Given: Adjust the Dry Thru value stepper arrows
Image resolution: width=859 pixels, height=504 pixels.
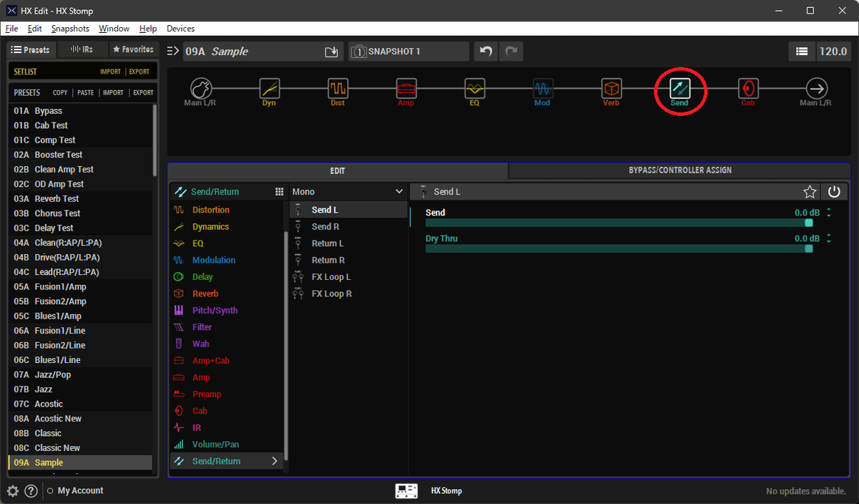Looking at the screenshot, I should point(829,238).
